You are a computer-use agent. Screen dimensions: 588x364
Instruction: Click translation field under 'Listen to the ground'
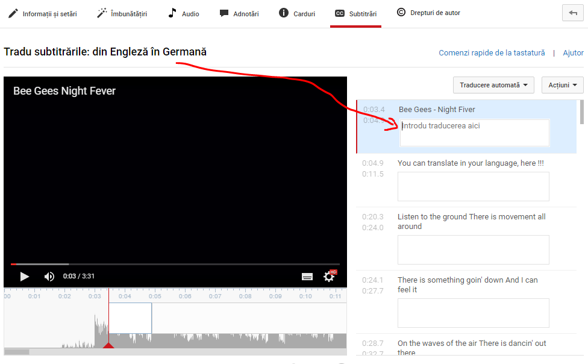point(474,250)
